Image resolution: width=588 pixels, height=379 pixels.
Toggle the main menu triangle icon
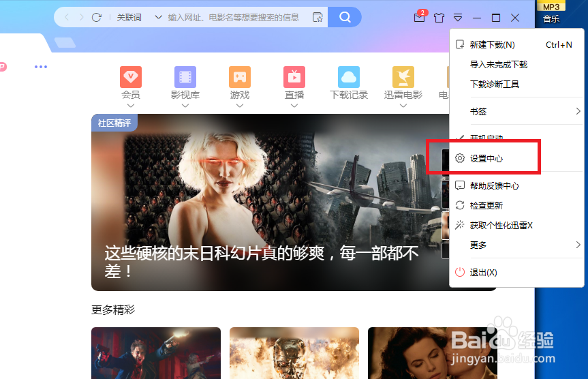(458, 18)
